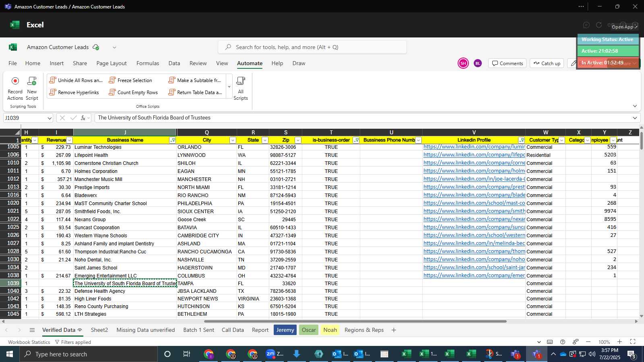Click the cloud saved status icon
644x362 pixels.
(x=96, y=47)
